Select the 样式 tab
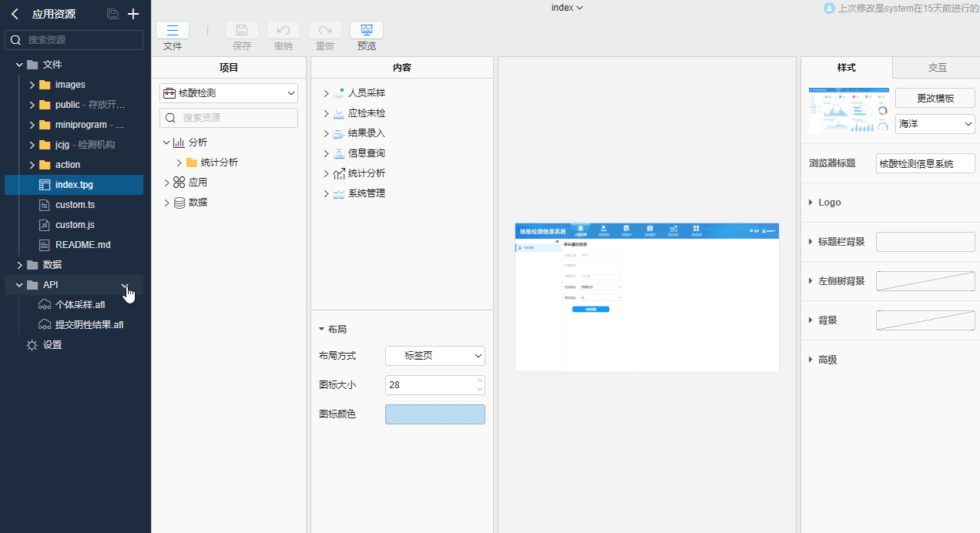Image resolution: width=980 pixels, height=533 pixels. (846, 68)
